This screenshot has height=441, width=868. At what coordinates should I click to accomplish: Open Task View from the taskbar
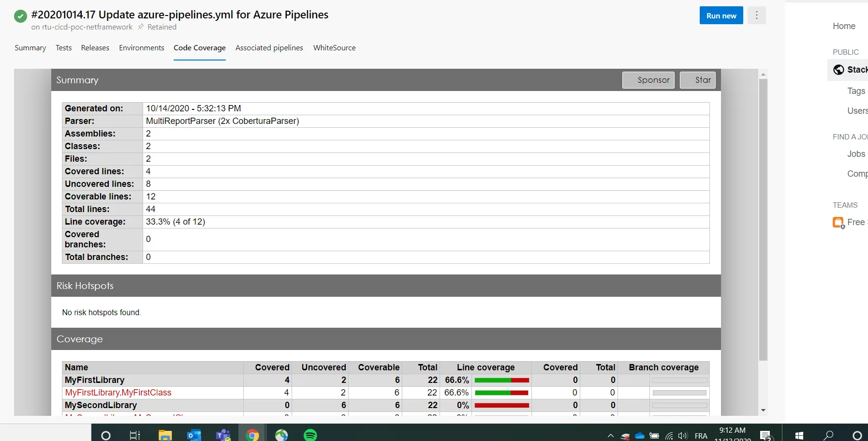(135, 435)
